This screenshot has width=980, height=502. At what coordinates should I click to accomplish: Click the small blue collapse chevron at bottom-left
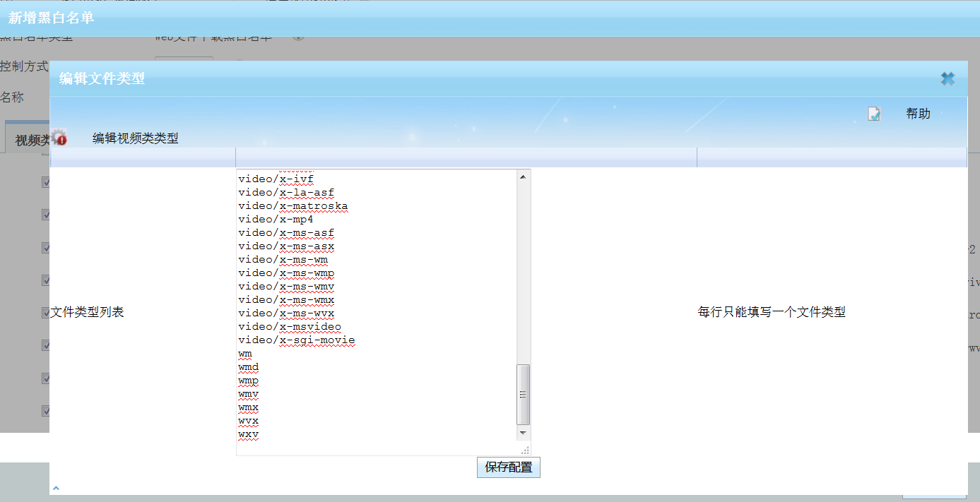[x=56, y=487]
